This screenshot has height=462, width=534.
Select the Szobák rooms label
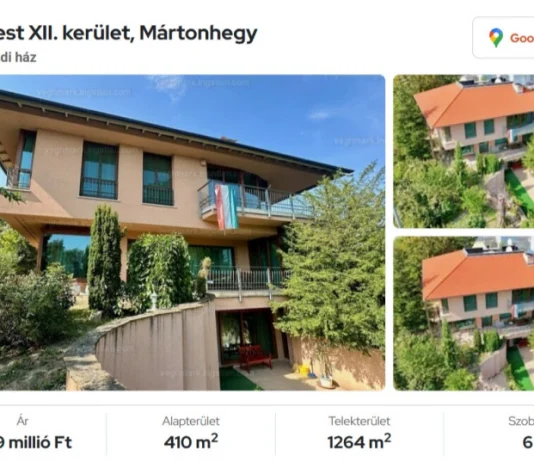[521, 421]
